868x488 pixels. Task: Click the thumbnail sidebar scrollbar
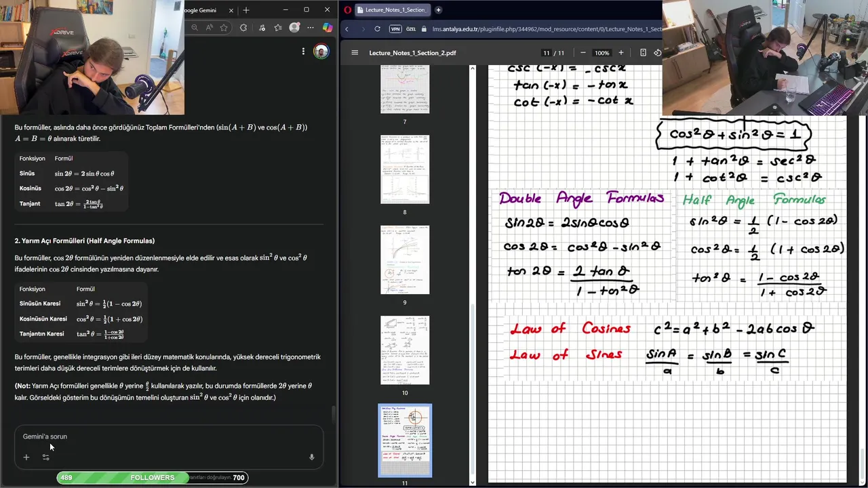pyautogui.click(x=473, y=390)
